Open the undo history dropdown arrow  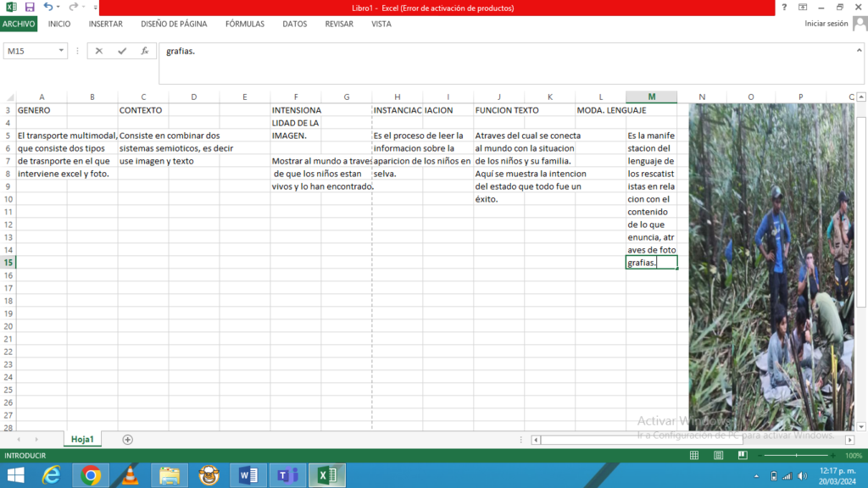pos(58,8)
